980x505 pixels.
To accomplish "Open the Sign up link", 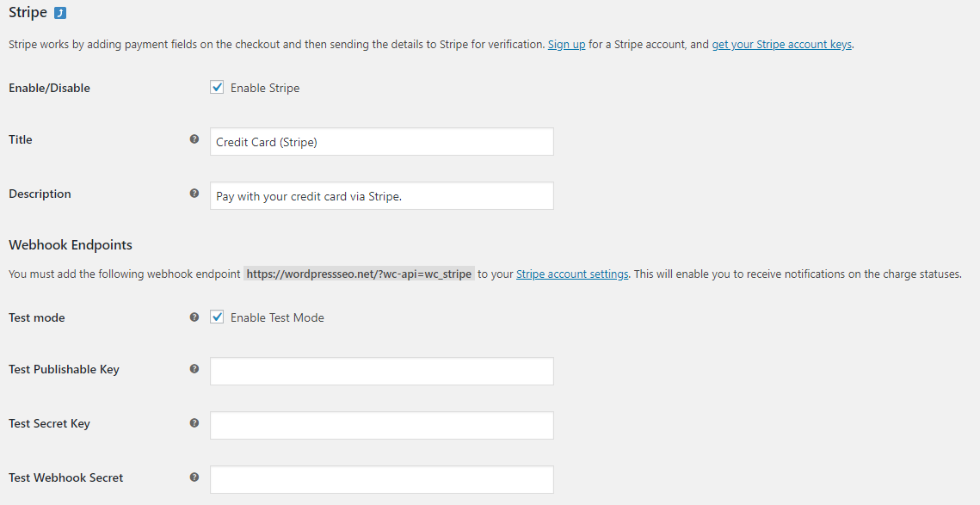I will (x=567, y=45).
